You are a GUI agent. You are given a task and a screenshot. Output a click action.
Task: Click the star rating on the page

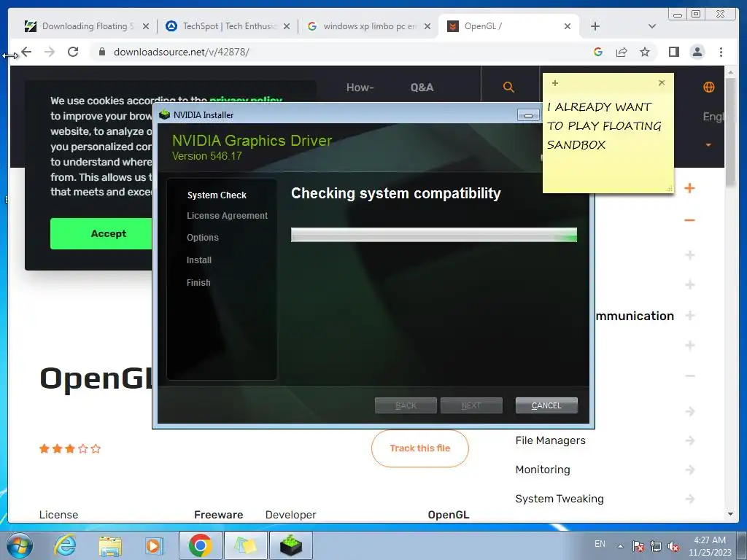(70, 448)
